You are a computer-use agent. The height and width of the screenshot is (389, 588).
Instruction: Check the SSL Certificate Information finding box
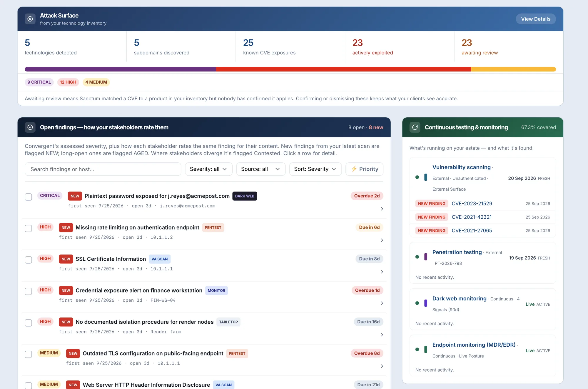28,260
